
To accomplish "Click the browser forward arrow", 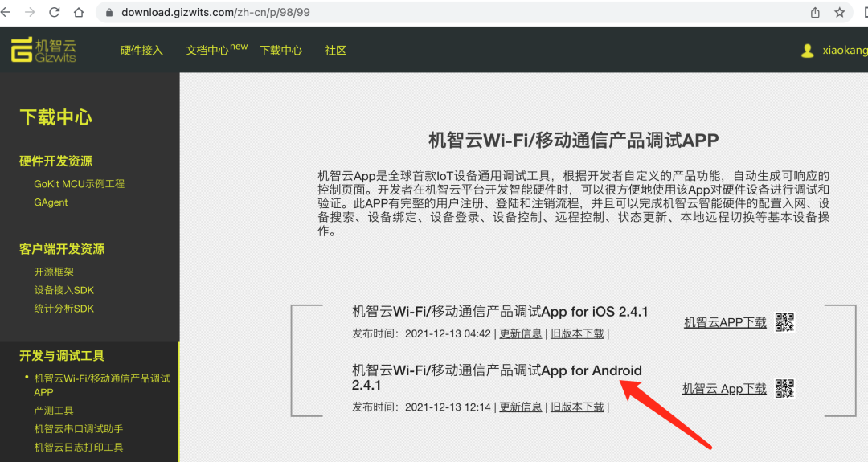I will coord(30,12).
